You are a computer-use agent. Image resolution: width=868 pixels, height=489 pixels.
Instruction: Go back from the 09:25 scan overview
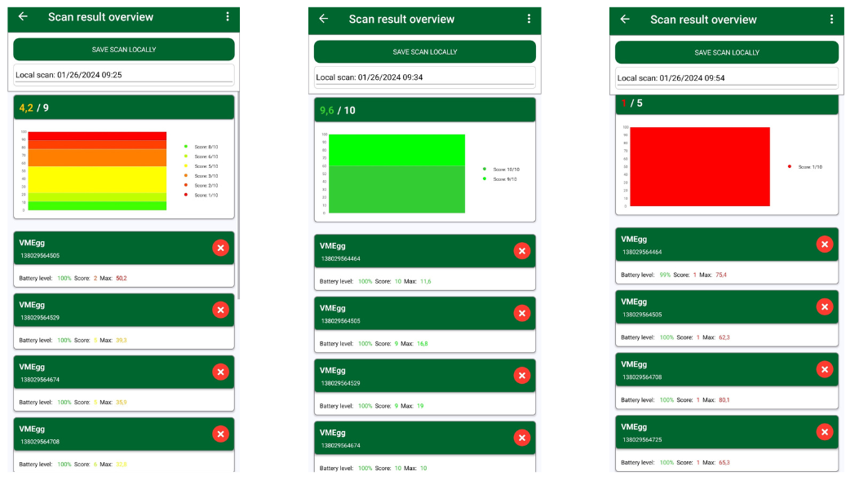pos(23,16)
